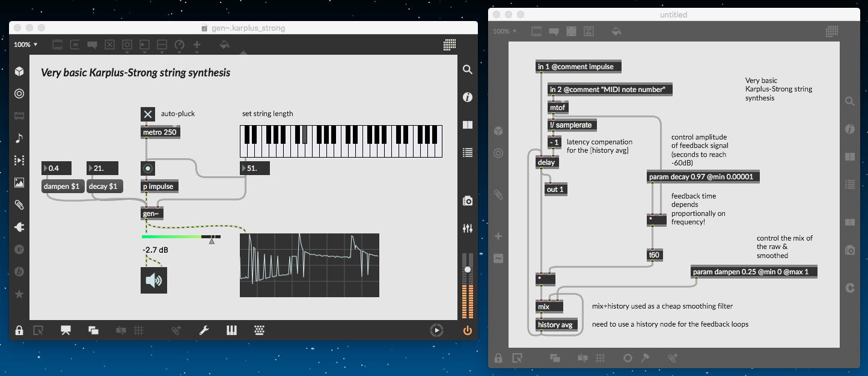Viewport: 868px width, 376px height.
Task: Open the objects cube browser in left sidebar
Action: pos(19,72)
